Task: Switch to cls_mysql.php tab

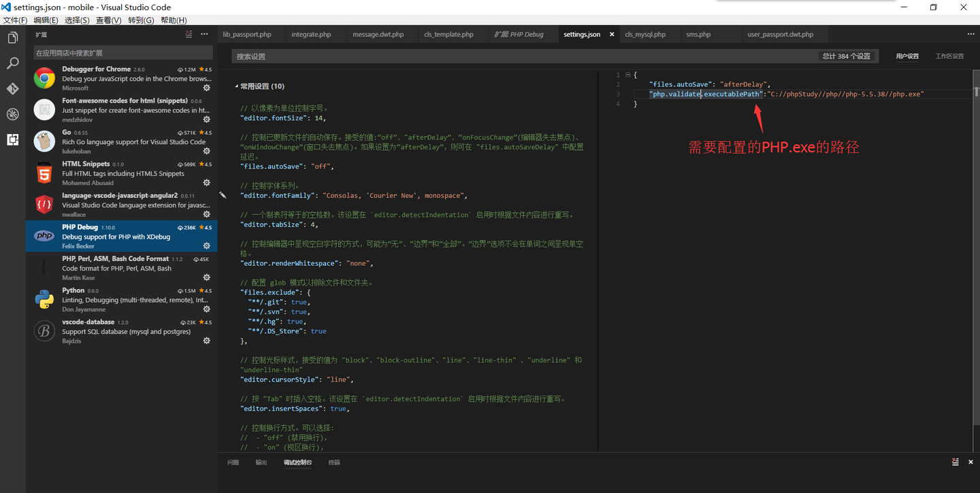Action: 645,34
